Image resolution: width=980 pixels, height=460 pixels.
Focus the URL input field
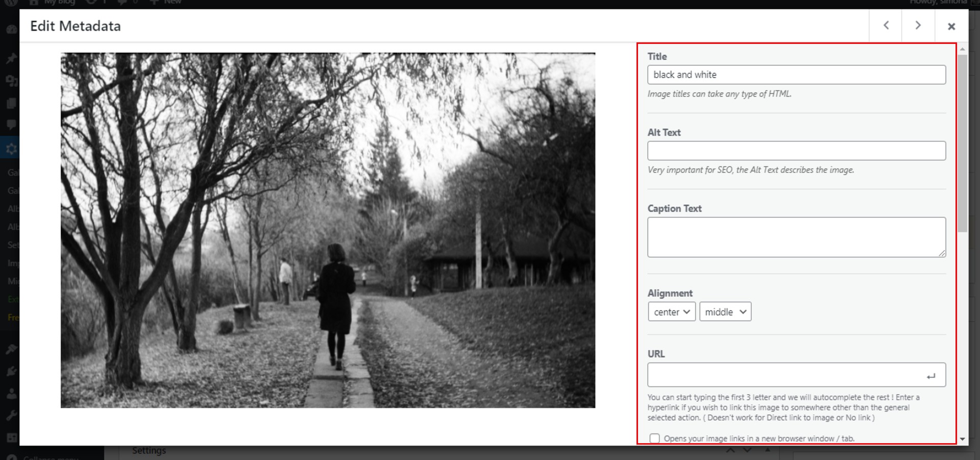[x=796, y=375]
